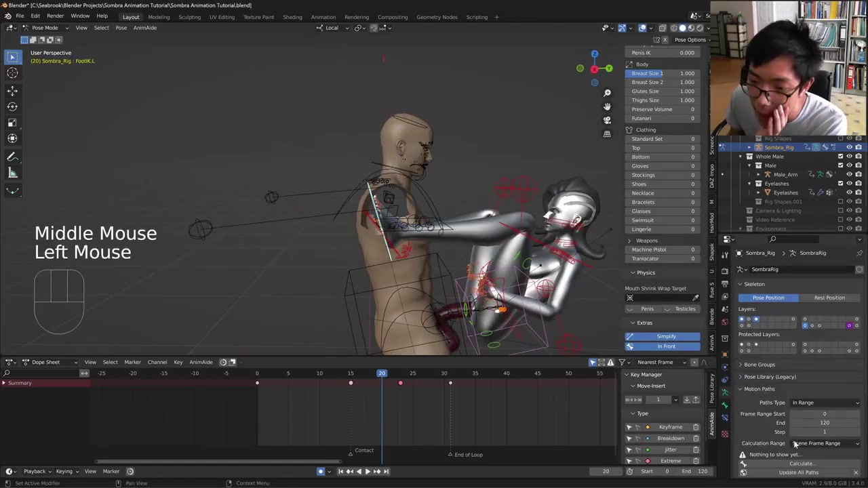This screenshot has height=488, width=868.
Task: Expand the Weapons section
Action: (646, 241)
